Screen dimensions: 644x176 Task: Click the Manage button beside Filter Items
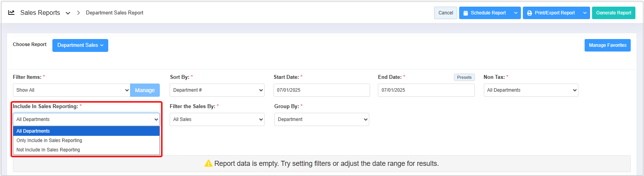coord(145,90)
